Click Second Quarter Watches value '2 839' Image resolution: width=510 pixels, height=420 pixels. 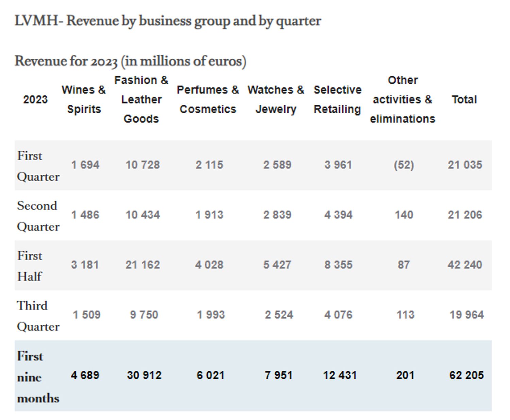[x=277, y=215]
